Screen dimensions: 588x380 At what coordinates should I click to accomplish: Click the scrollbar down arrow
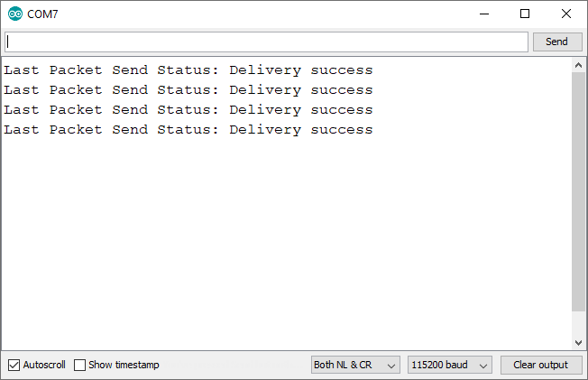tap(579, 343)
